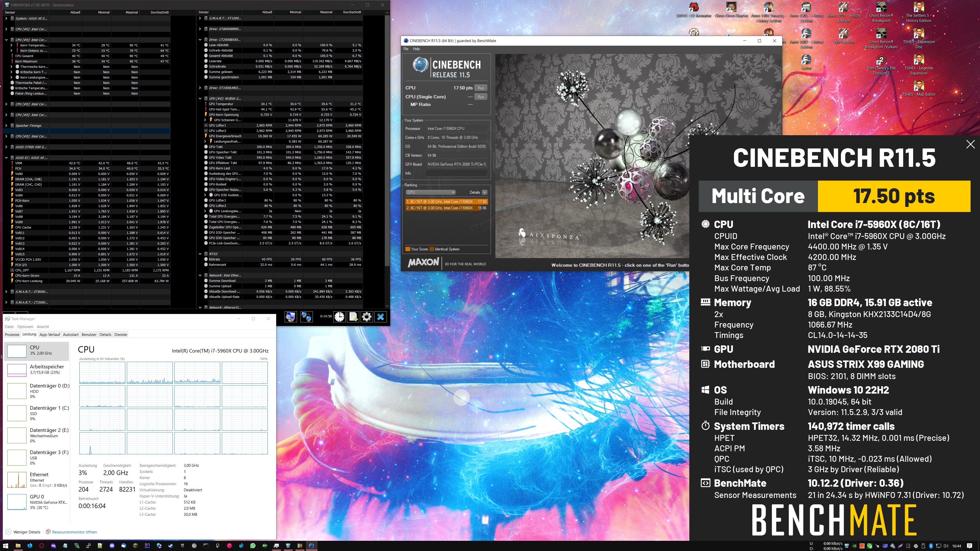The image size is (980, 551).
Task: Click HWiNFO reset clock icon
Action: 339,317
